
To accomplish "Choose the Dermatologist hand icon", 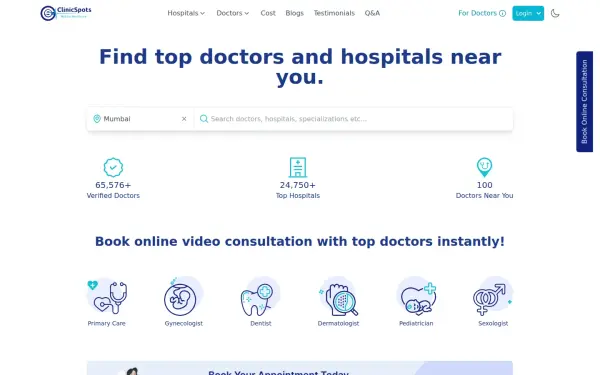I will coord(338,297).
